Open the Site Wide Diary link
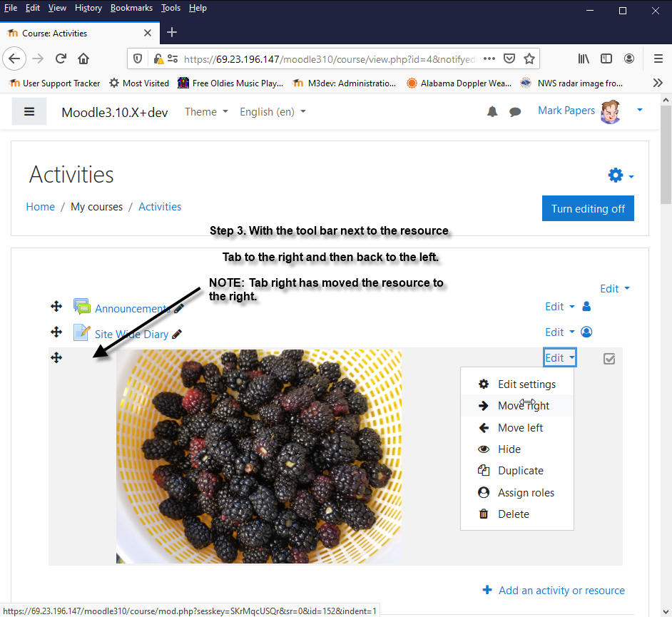Viewport: 672px width, 617px height. click(x=131, y=335)
